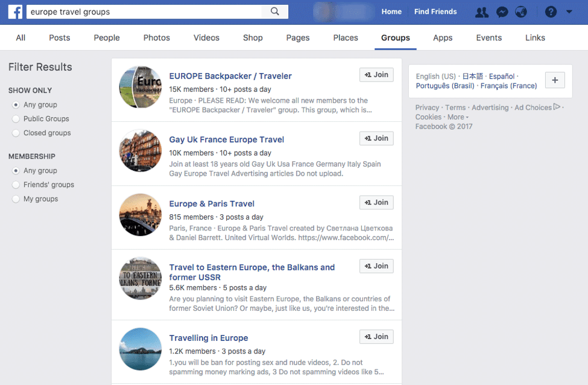Click the search field with europe travel groups
This screenshot has width=588, height=385.
[x=145, y=11]
